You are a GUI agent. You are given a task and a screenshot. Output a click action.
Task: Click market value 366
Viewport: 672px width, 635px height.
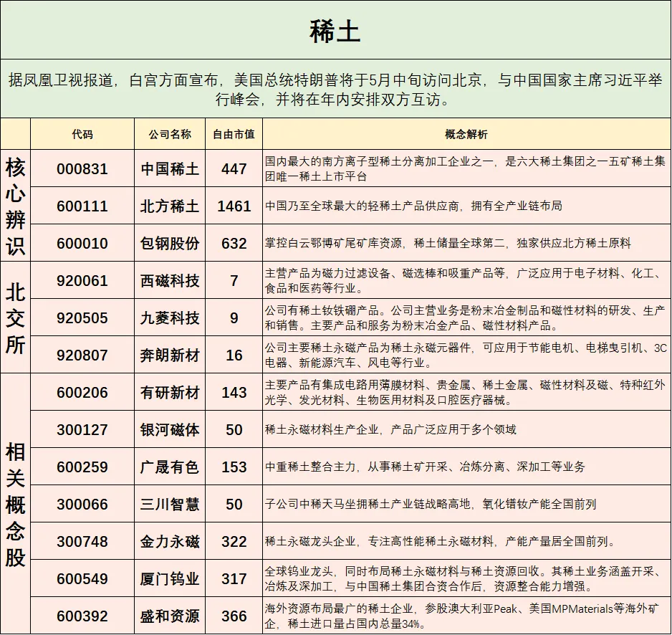[234, 616]
